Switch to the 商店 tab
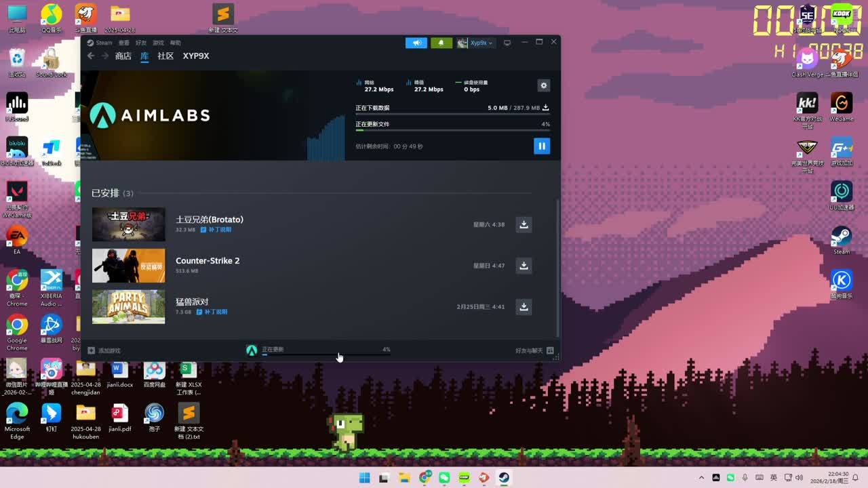The height and width of the screenshot is (488, 868). click(x=123, y=56)
